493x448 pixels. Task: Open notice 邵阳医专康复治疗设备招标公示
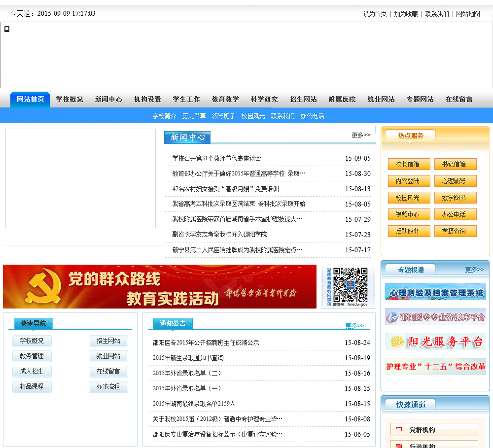[217, 434]
